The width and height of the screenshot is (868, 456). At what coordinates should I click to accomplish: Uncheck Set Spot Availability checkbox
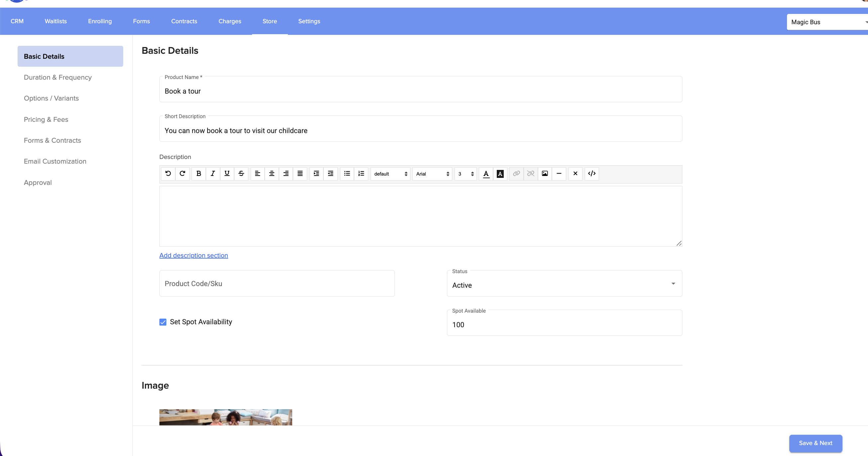click(163, 322)
